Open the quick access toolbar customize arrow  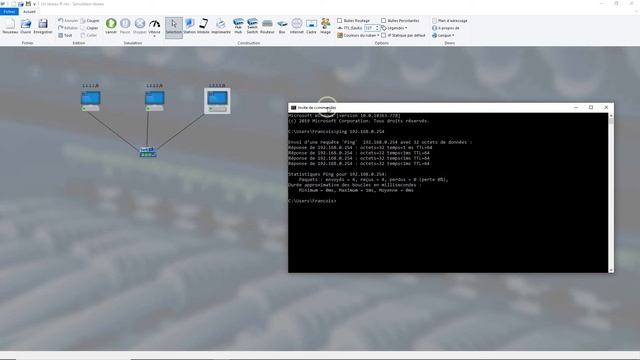[34, 4]
